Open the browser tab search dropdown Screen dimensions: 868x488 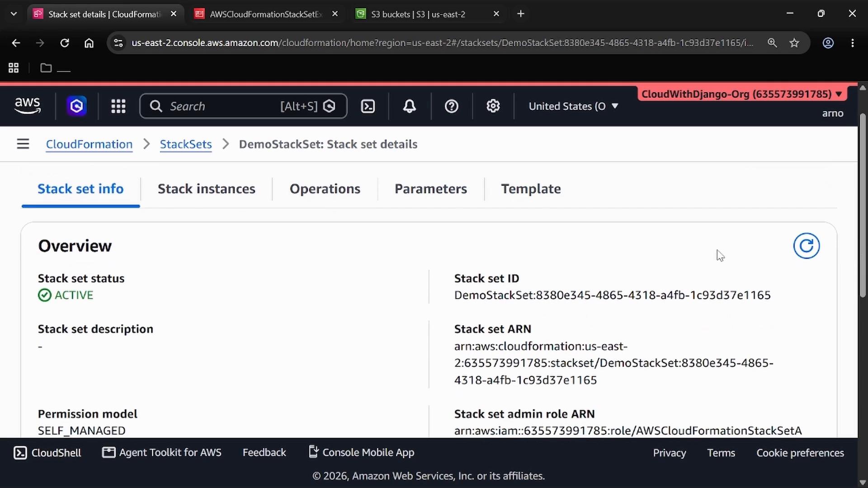click(14, 14)
